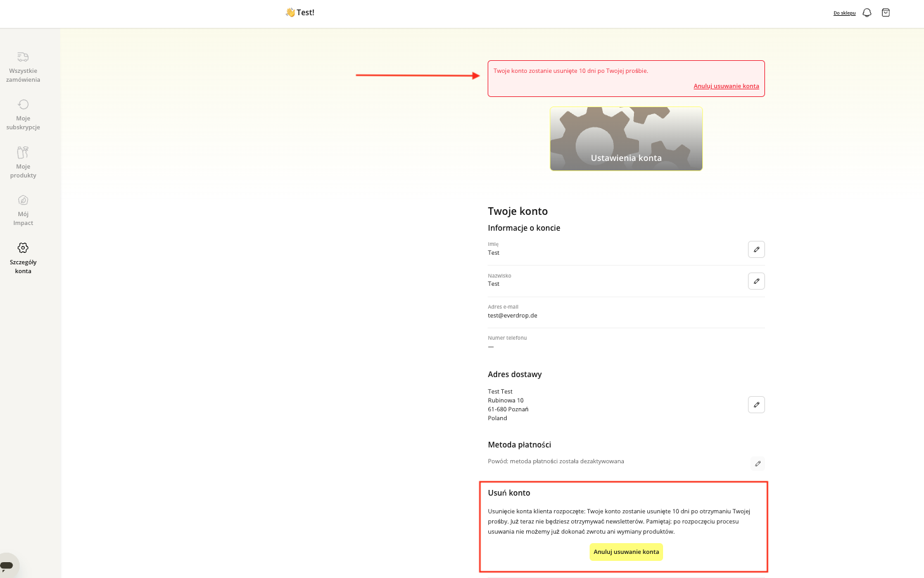Image resolution: width=924 pixels, height=578 pixels.
Task: Click the Usuń konto heading
Action: click(509, 493)
